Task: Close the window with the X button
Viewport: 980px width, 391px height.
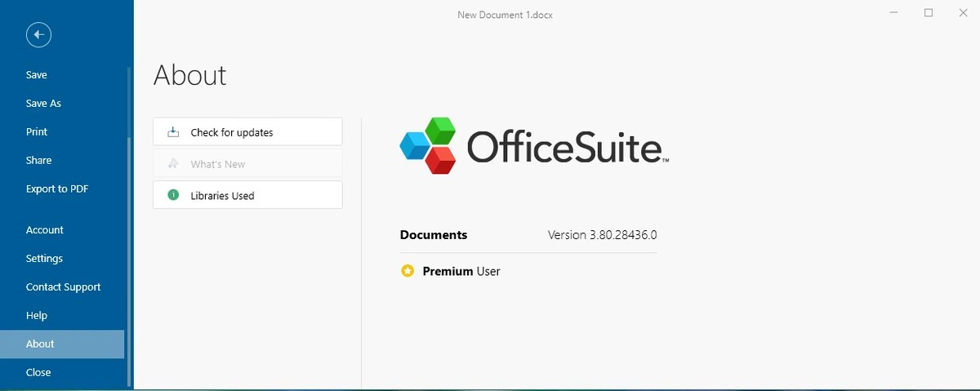Action: coord(964,13)
